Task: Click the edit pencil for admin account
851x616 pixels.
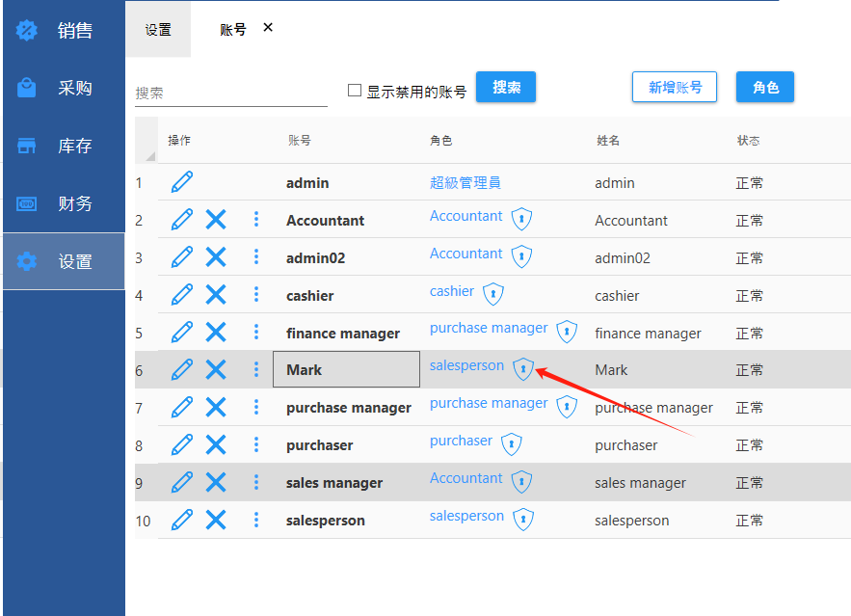Action: click(181, 182)
